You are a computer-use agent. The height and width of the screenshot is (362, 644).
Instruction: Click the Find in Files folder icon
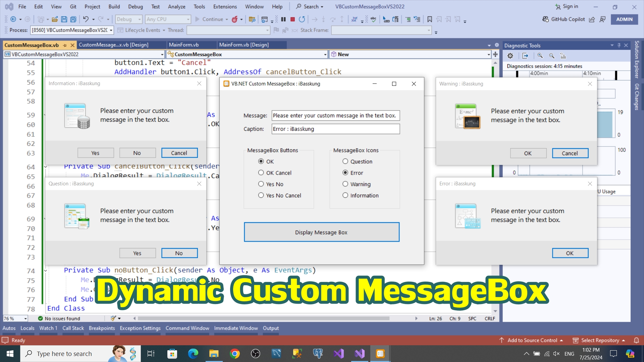(x=252, y=19)
